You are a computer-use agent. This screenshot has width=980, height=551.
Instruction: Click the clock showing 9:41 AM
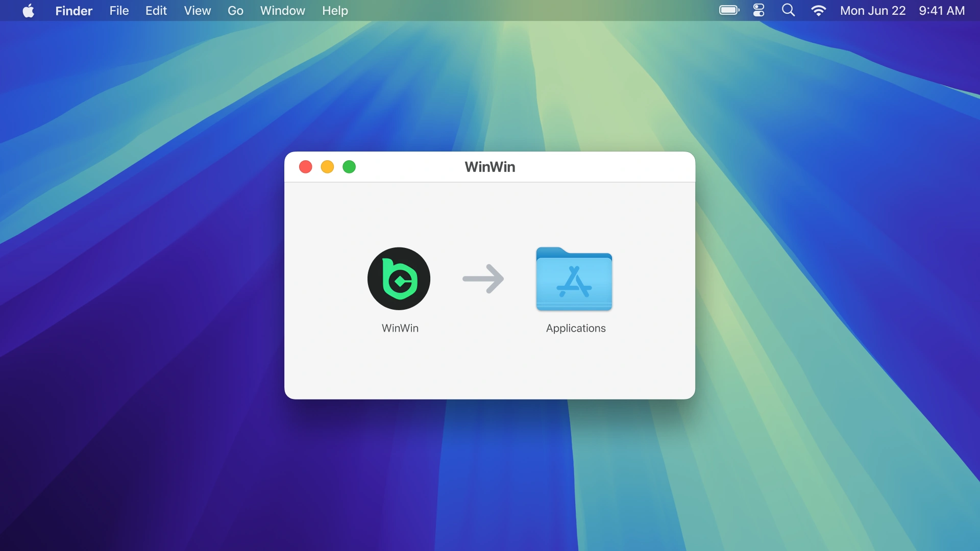(941, 10)
